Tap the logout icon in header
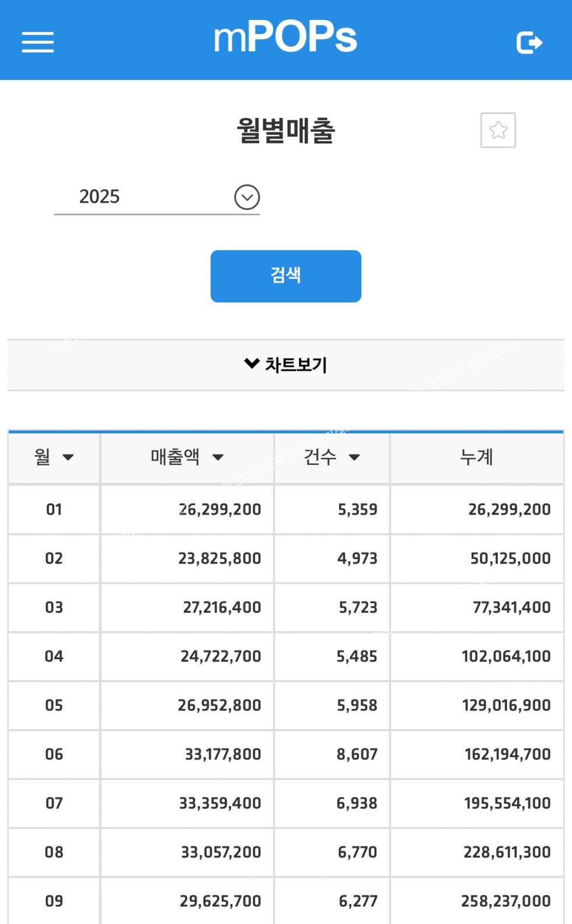The image size is (572, 924). coord(529,43)
